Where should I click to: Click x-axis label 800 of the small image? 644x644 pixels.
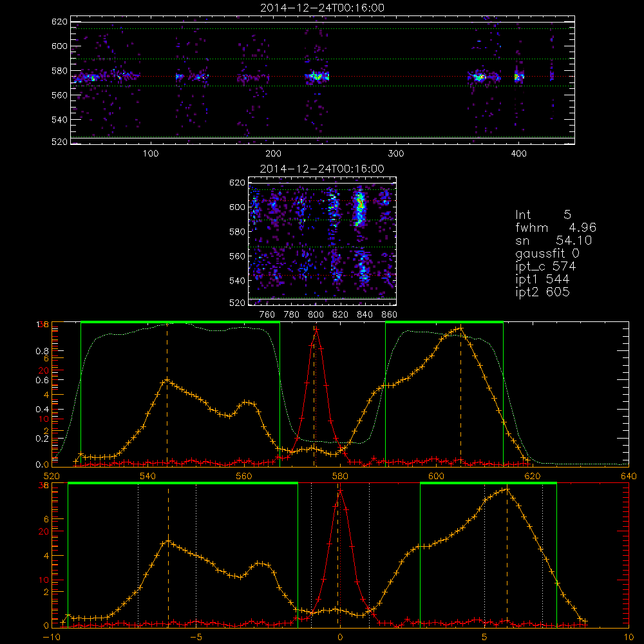pos(316,315)
